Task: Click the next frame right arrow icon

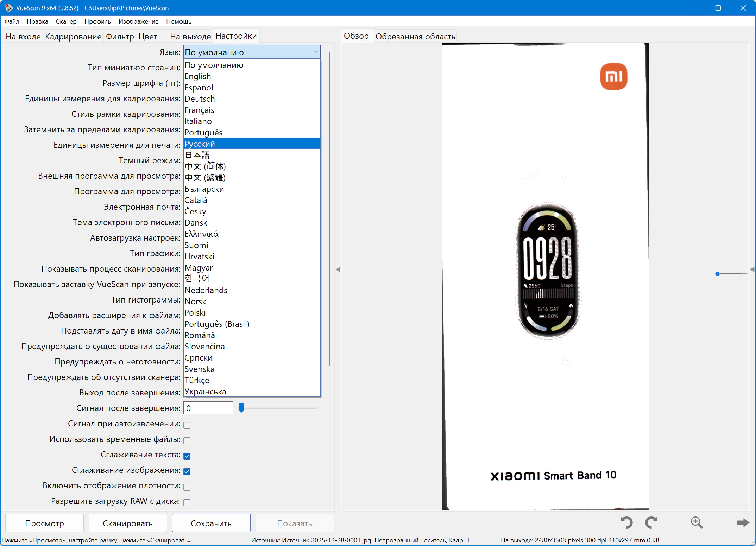Action: coord(743,522)
